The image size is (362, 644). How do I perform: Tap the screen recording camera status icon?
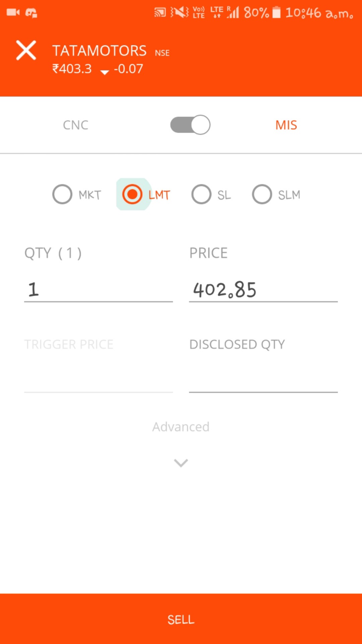[x=13, y=12]
